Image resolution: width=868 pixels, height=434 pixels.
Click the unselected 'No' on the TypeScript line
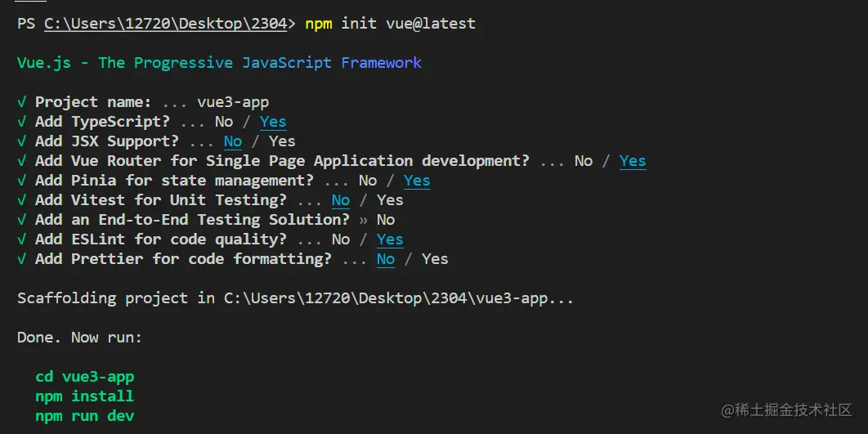(x=224, y=122)
